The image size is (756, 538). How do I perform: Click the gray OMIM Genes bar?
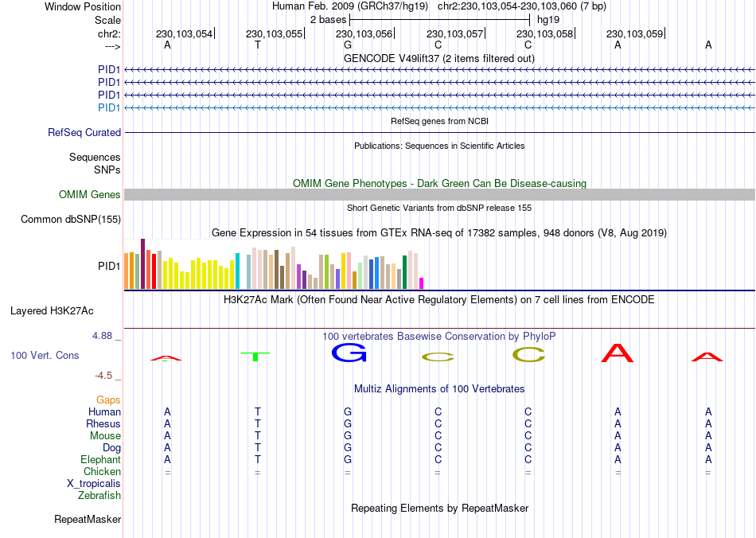pos(439,194)
